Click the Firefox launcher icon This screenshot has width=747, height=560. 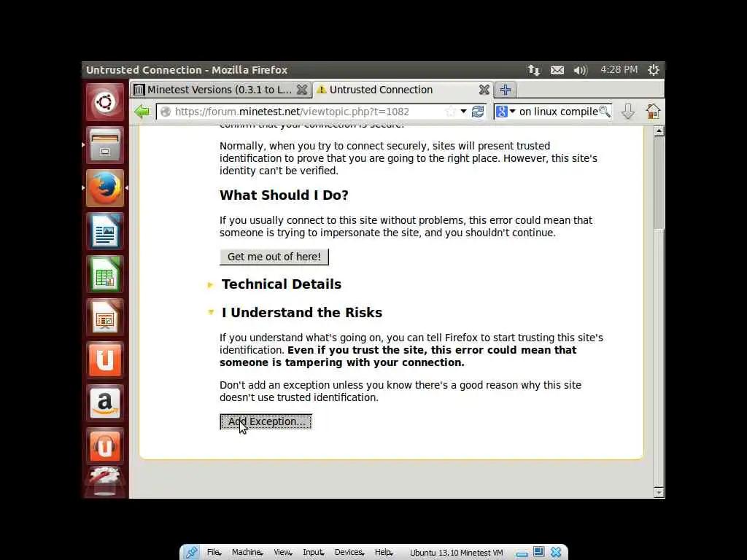105,188
